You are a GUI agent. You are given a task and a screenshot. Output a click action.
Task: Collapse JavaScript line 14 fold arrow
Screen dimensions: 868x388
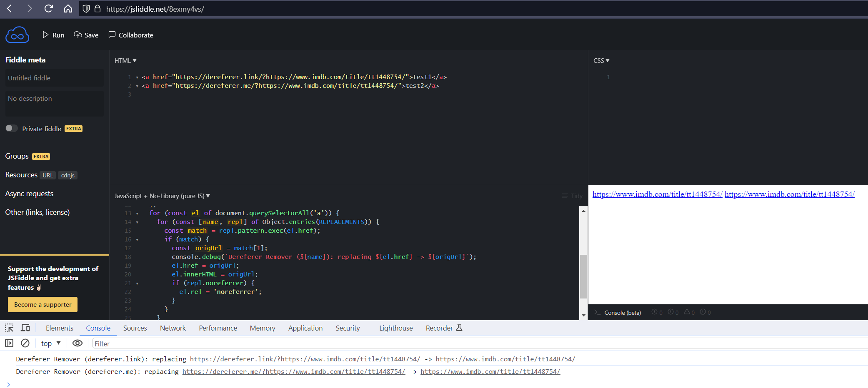137,222
